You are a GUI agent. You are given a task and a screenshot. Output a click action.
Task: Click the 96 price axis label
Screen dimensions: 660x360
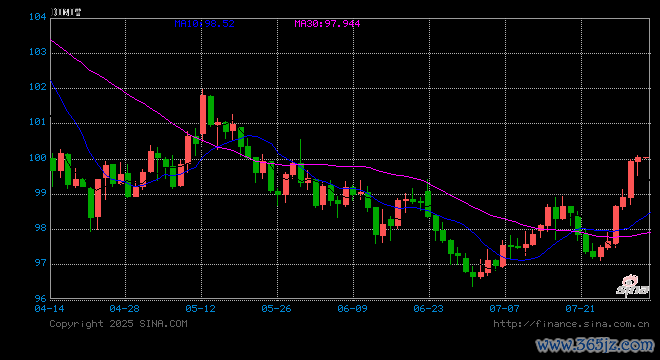coord(40,299)
